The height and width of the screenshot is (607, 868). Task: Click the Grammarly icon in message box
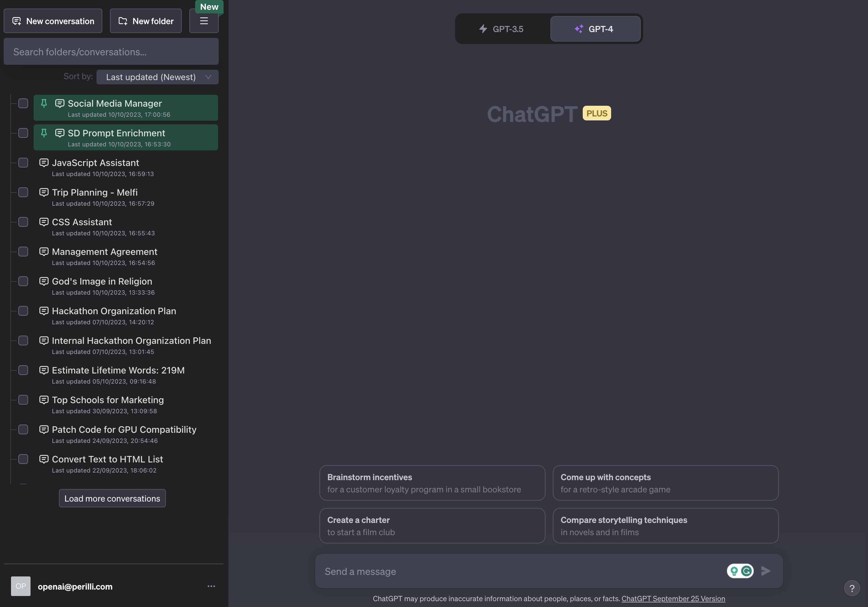pyautogui.click(x=746, y=571)
